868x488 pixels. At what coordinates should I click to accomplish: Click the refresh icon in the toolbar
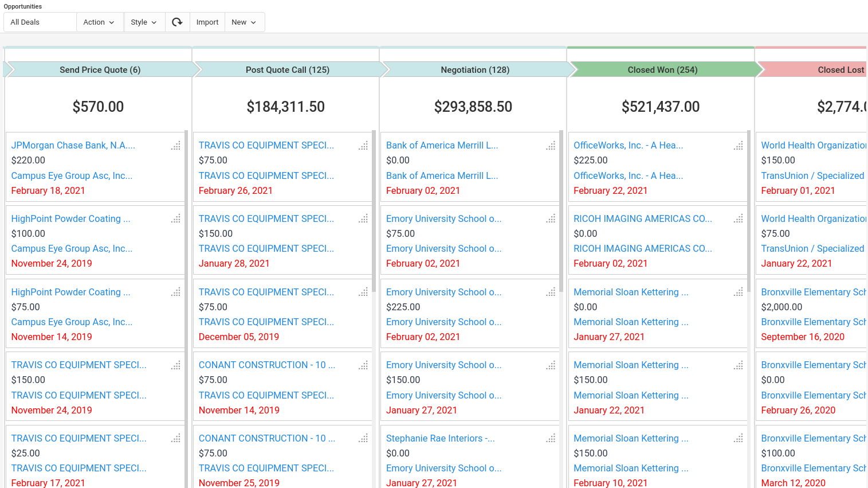[177, 22]
